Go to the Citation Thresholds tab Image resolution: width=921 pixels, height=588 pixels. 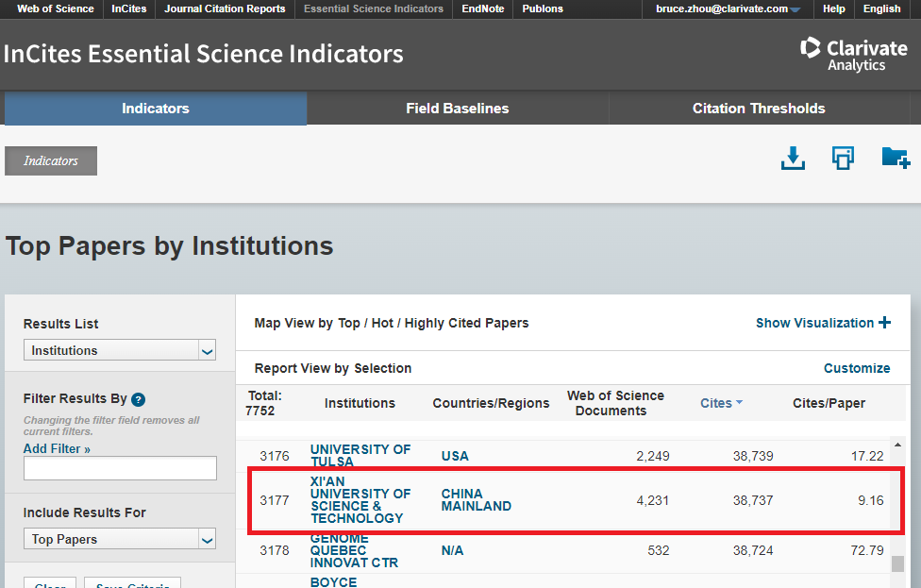759,109
